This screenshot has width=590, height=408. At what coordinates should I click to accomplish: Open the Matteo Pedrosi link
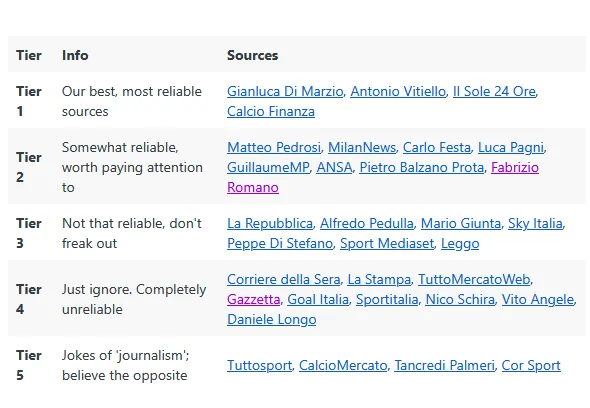pos(274,148)
